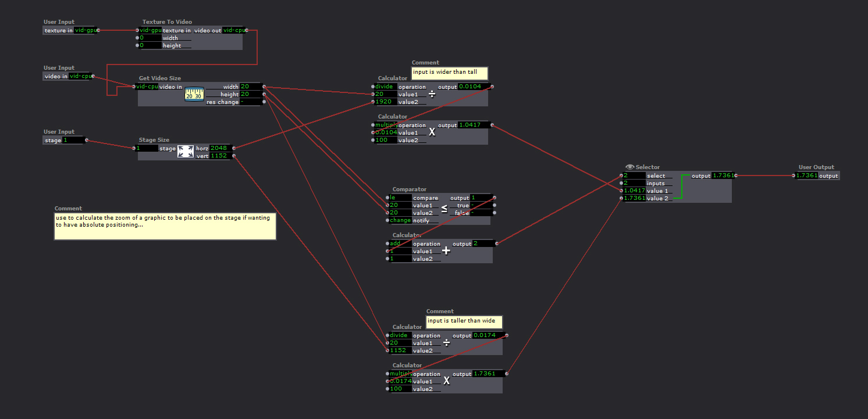Click the divide symbol beside value 1920
Image resolution: width=868 pixels, height=419 pixels.
pos(432,94)
